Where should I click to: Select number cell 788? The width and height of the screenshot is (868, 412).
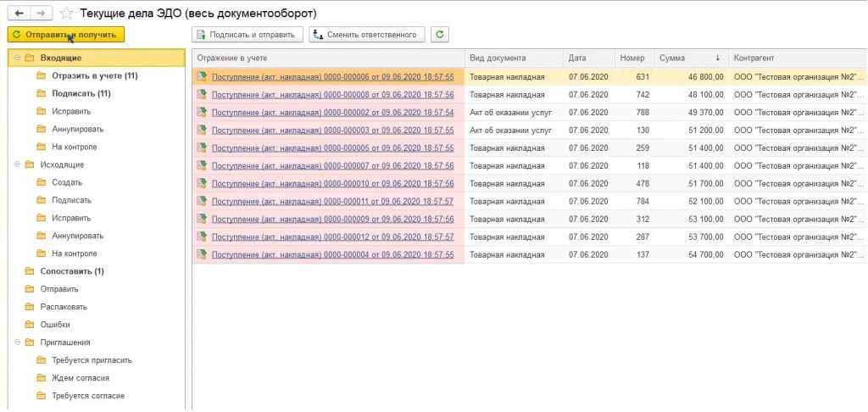[x=634, y=113]
